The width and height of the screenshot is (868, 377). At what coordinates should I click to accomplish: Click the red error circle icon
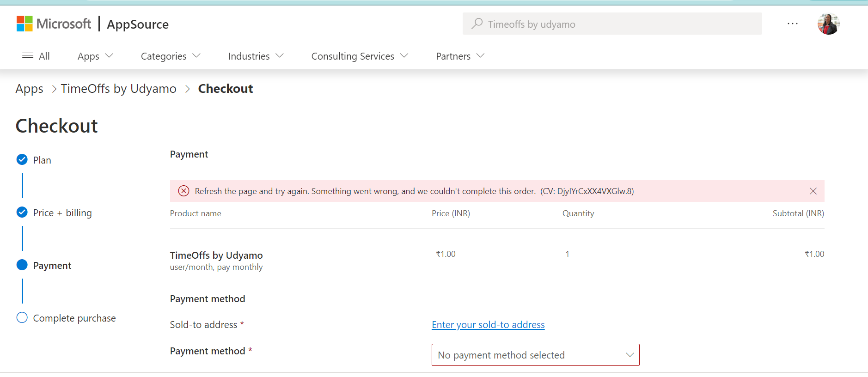click(183, 191)
